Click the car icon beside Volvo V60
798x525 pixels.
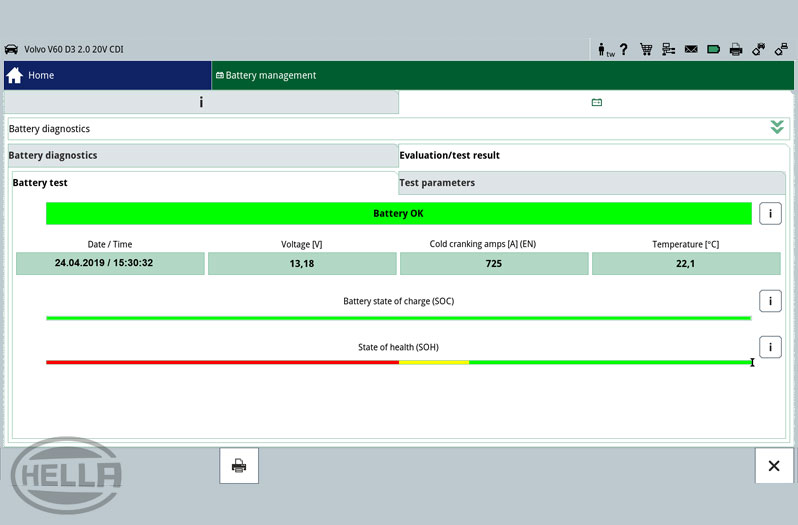[12, 49]
